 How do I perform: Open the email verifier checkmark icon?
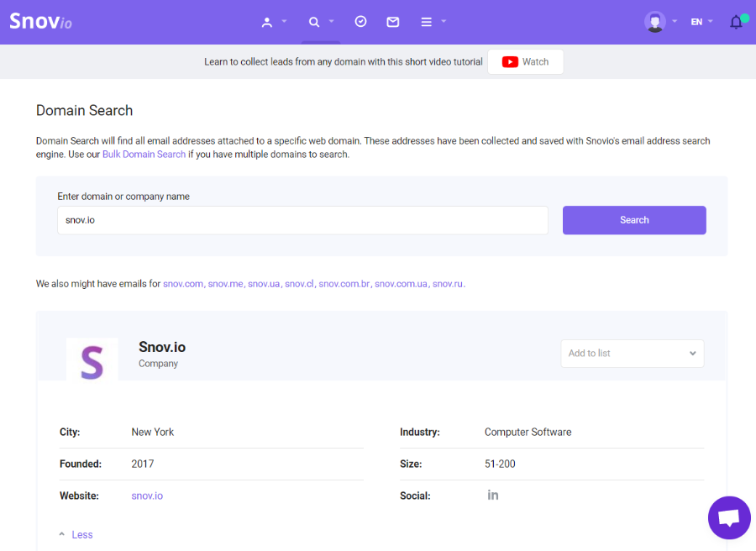(x=360, y=22)
